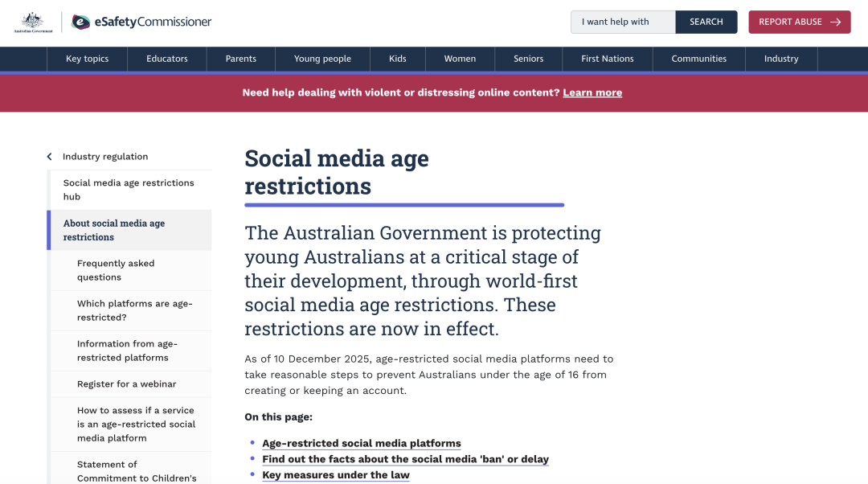Click the Australian Government crest logo
The width and height of the screenshot is (868, 484).
click(x=33, y=23)
